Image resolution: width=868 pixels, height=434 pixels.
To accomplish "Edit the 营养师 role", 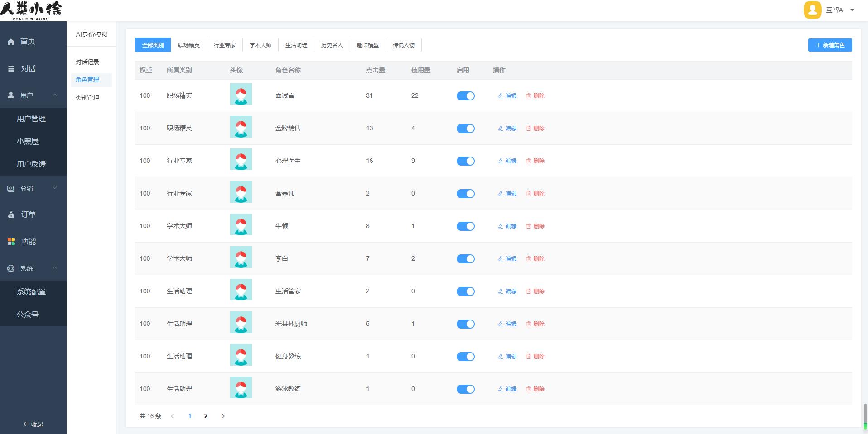I will pos(507,194).
